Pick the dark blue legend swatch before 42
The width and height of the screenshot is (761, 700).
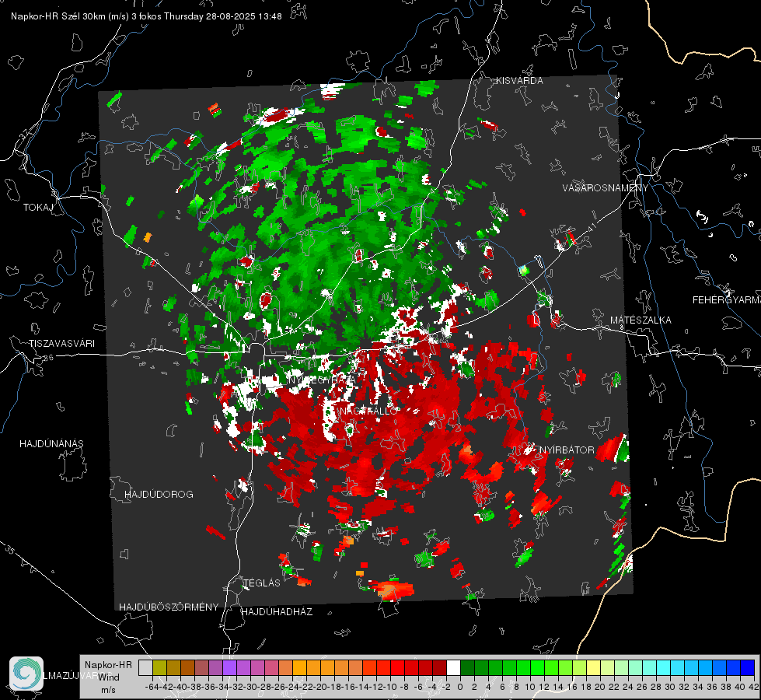748,668
